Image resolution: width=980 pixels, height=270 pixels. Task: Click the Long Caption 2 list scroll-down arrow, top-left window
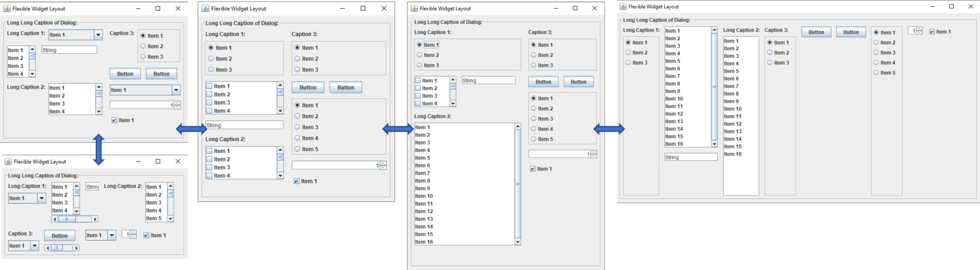pos(99,112)
